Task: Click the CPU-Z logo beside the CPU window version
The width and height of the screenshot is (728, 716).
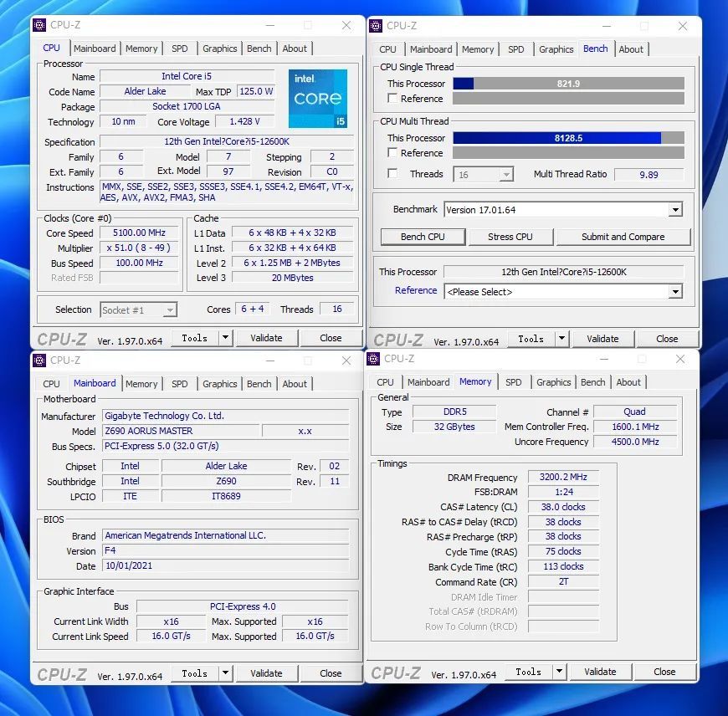Action: (61, 338)
